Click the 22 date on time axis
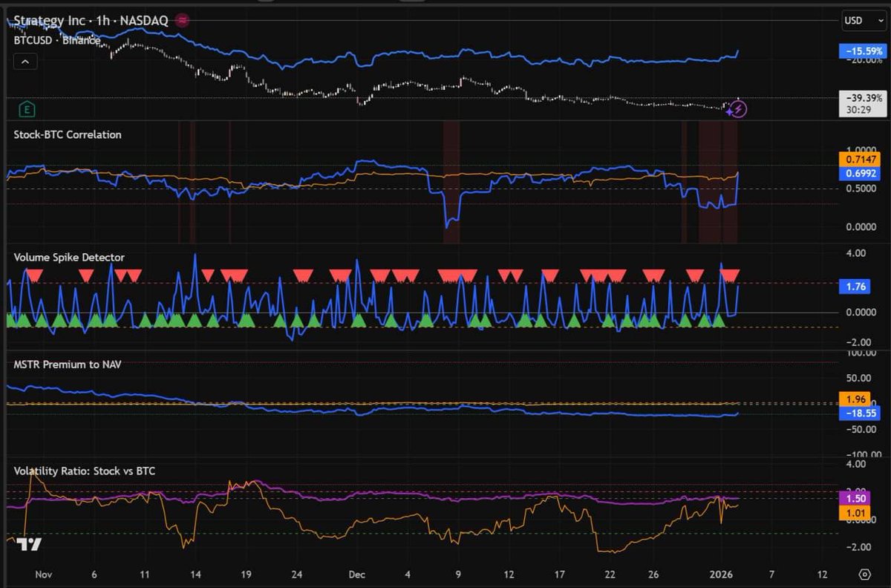Screen dimensions: 891x588 610,575
